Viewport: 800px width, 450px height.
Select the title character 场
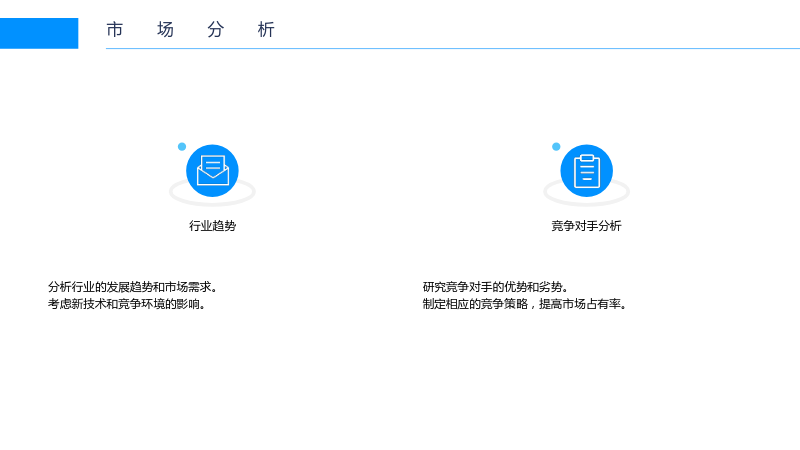pos(165,30)
